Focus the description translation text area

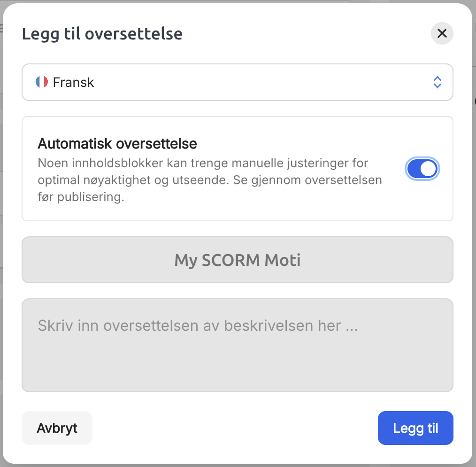tap(238, 345)
